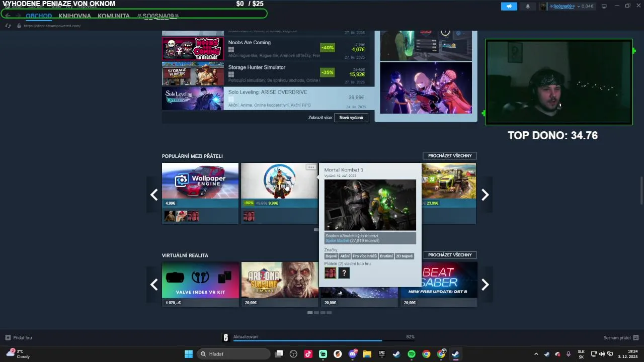Click the Rainbow Six icon in downloads bar
Viewport: 644px width, 362px height.
click(x=226, y=338)
